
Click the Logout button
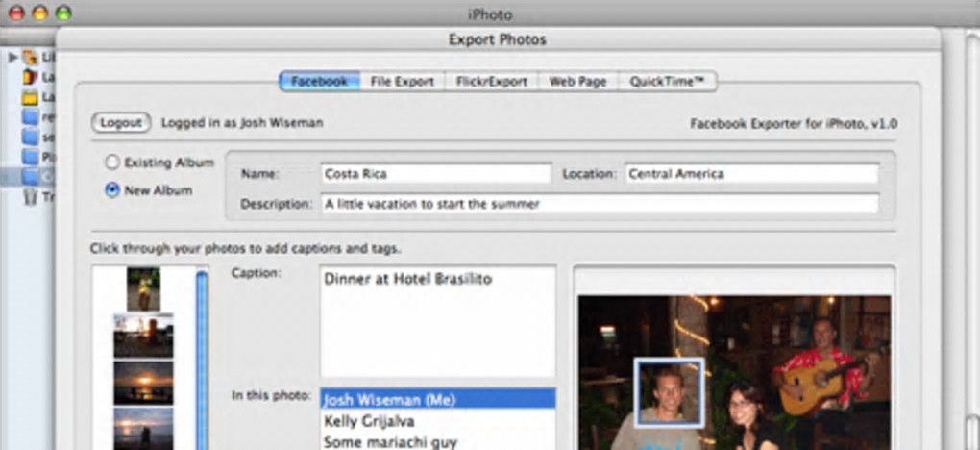[121, 123]
